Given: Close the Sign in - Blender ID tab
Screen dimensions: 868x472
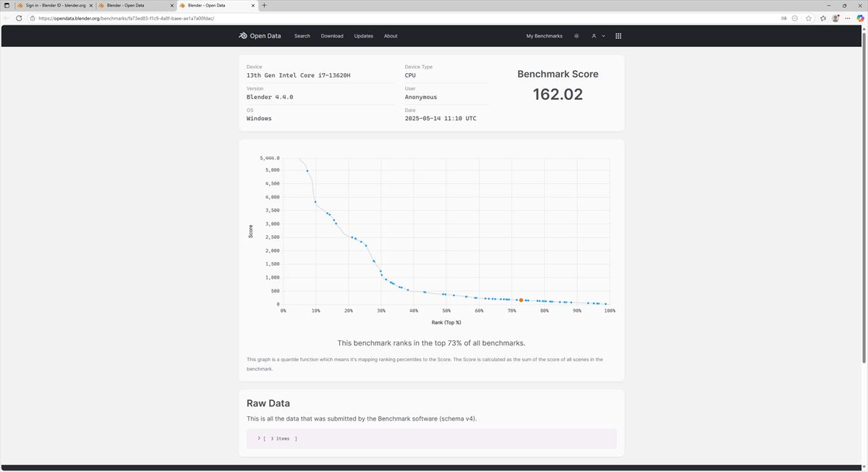Looking at the screenshot, I should coord(90,5).
